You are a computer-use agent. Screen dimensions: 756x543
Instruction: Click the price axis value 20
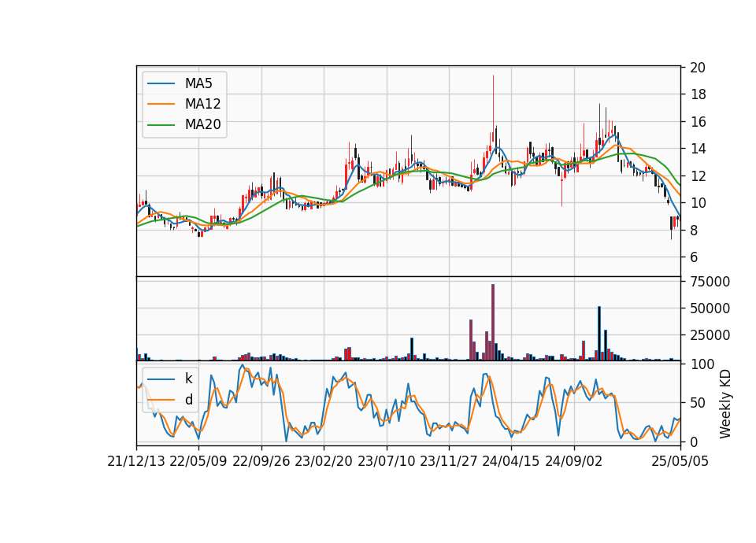tap(698, 68)
